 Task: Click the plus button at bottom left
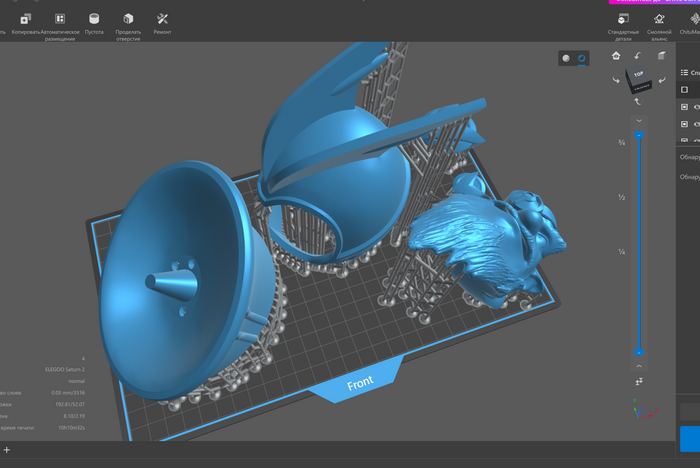click(x=7, y=451)
